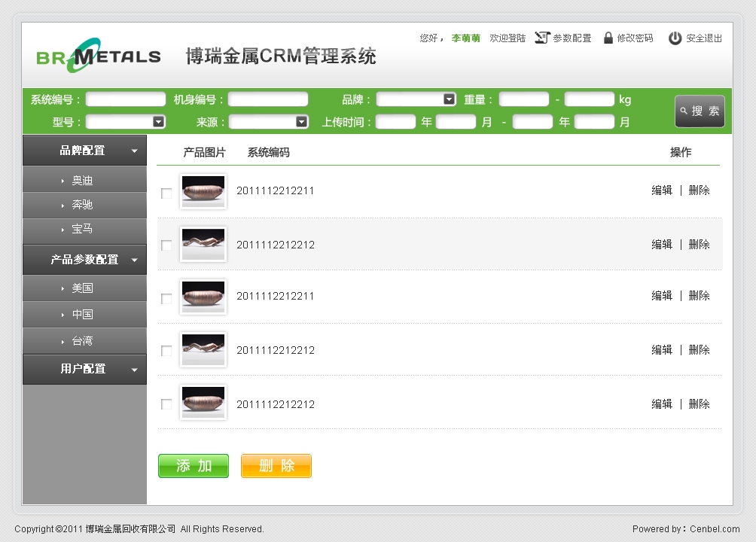
Task: Click 编辑 in the last product row
Action: [662, 404]
